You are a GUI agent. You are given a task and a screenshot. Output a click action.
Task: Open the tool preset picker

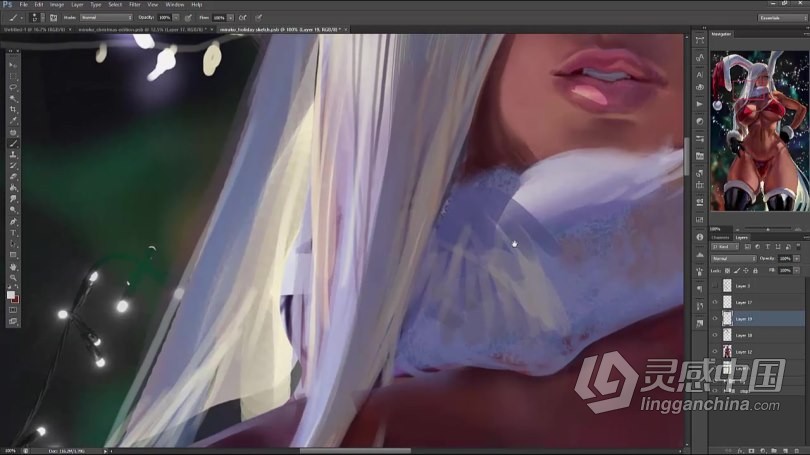click(15, 18)
